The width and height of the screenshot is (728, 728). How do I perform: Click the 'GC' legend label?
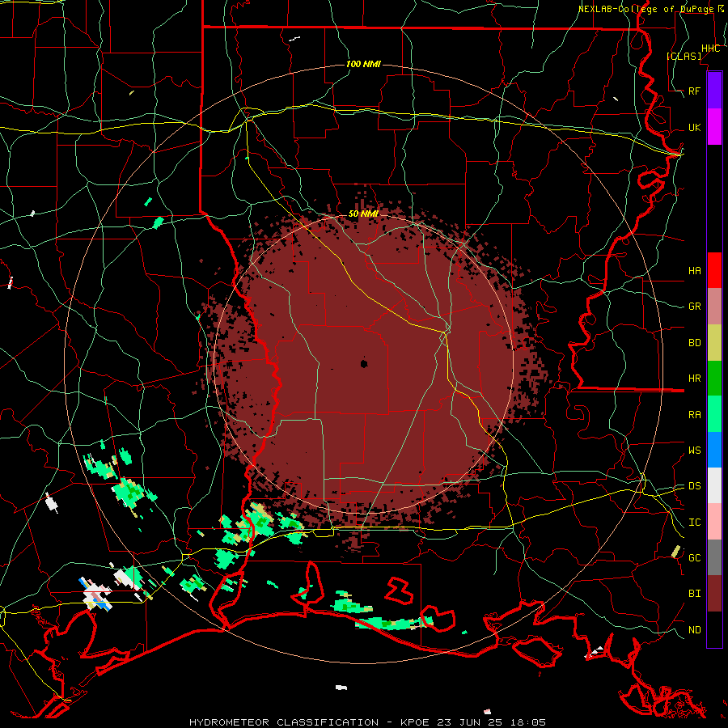pyautogui.click(x=694, y=558)
